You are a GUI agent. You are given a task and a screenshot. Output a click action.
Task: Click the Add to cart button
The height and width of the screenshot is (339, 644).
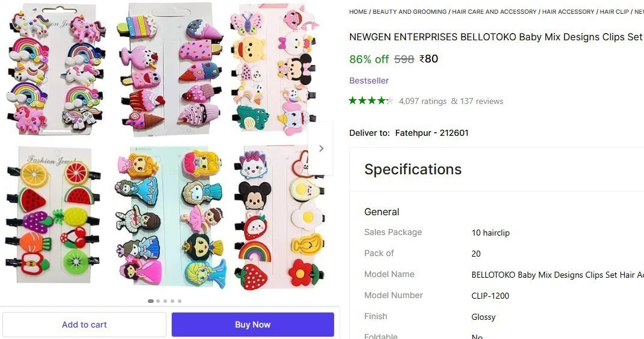click(x=84, y=325)
